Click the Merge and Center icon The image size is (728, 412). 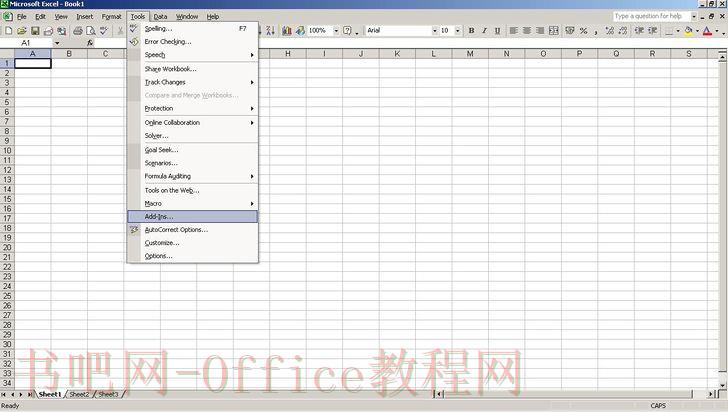point(553,31)
